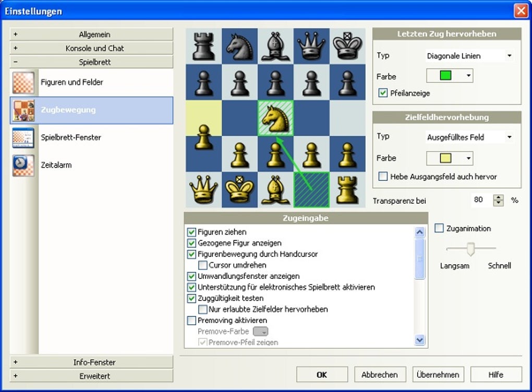Open the Figuren und Felder settings icon
The width and height of the screenshot is (532, 392).
[x=23, y=81]
